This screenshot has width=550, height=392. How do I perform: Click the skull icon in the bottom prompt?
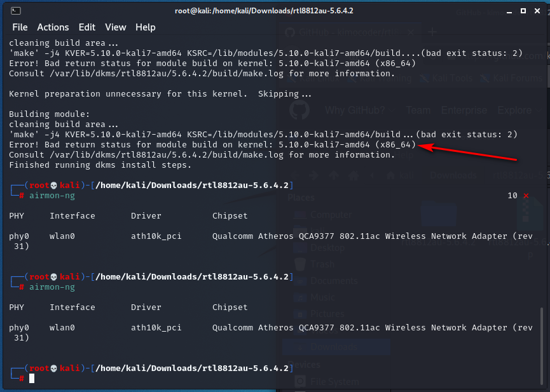tap(54, 368)
